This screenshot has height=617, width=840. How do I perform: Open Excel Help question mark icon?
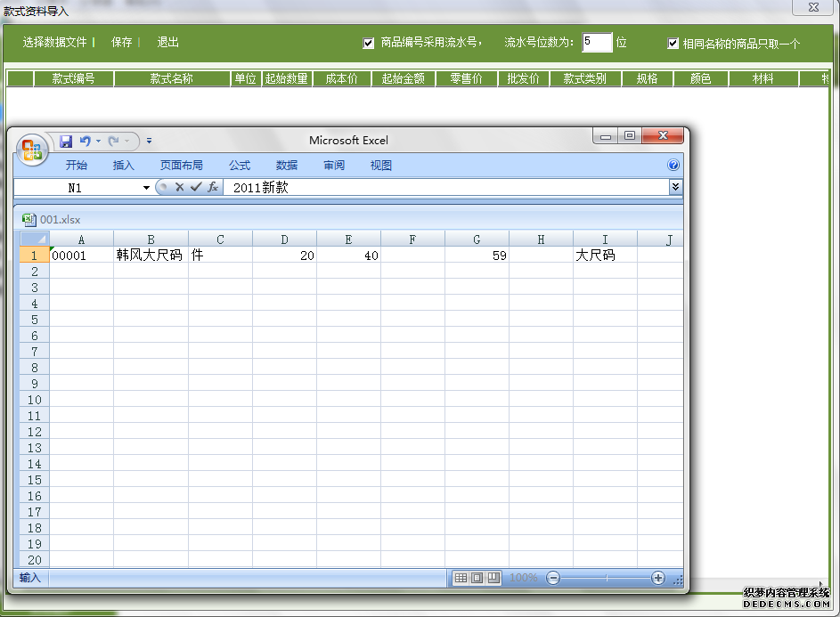click(x=673, y=165)
